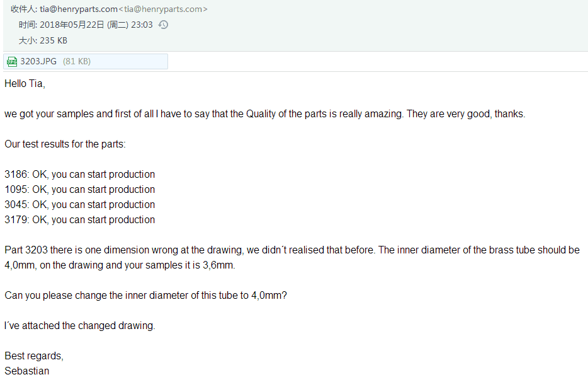The image size is (588, 382).
Task: Click the sentence I've attached the changed drawing
Action: click(x=79, y=325)
